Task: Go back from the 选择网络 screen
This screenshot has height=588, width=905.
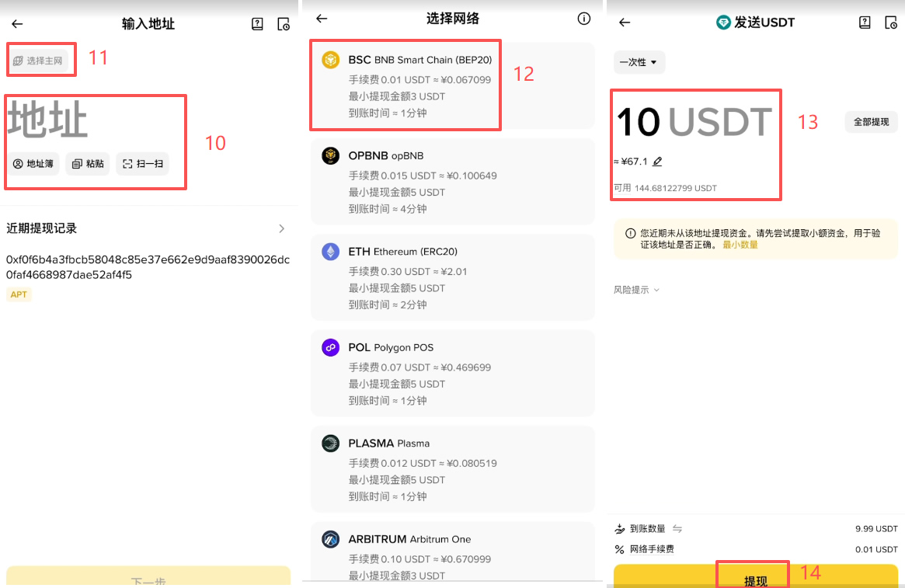Action: tap(322, 19)
